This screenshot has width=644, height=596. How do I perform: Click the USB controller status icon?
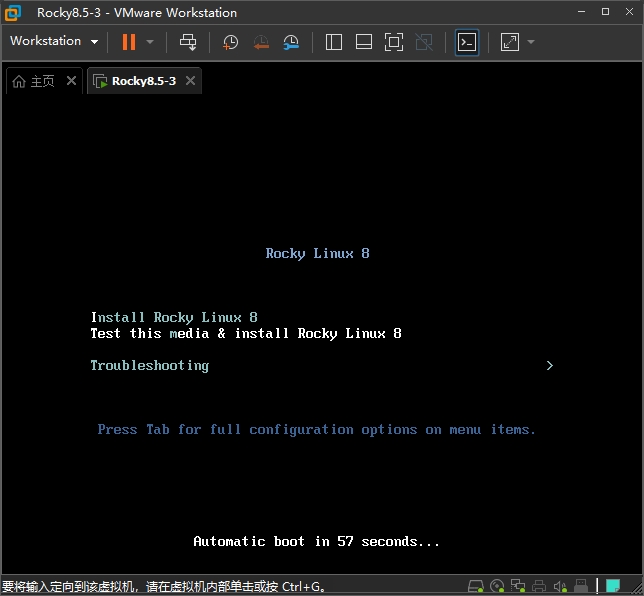click(x=581, y=586)
